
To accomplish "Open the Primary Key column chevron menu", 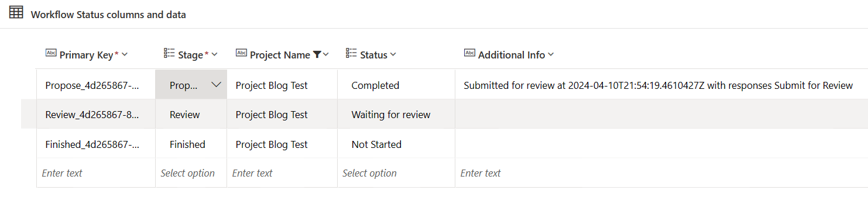I will tap(124, 54).
